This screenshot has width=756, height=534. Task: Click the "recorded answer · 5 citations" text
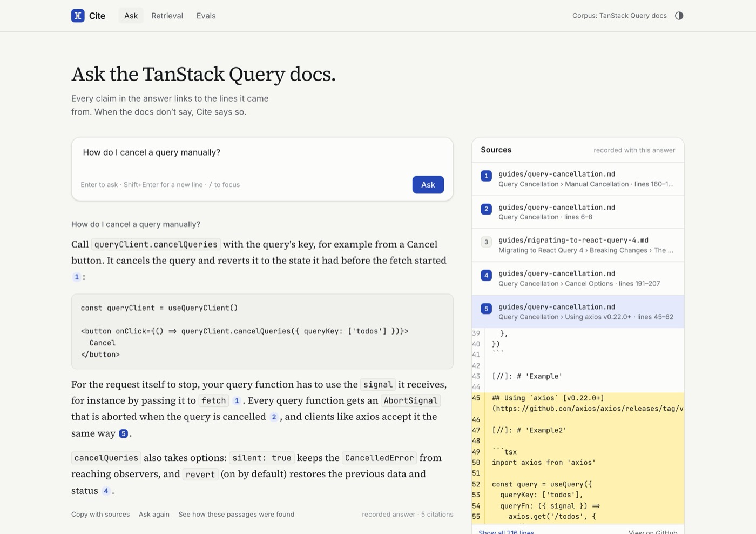click(x=408, y=515)
